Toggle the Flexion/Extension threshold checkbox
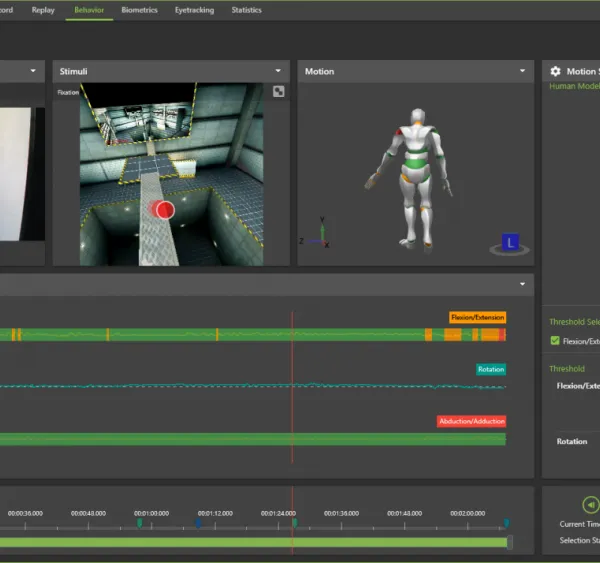This screenshot has height=563, width=600. pos(555,341)
